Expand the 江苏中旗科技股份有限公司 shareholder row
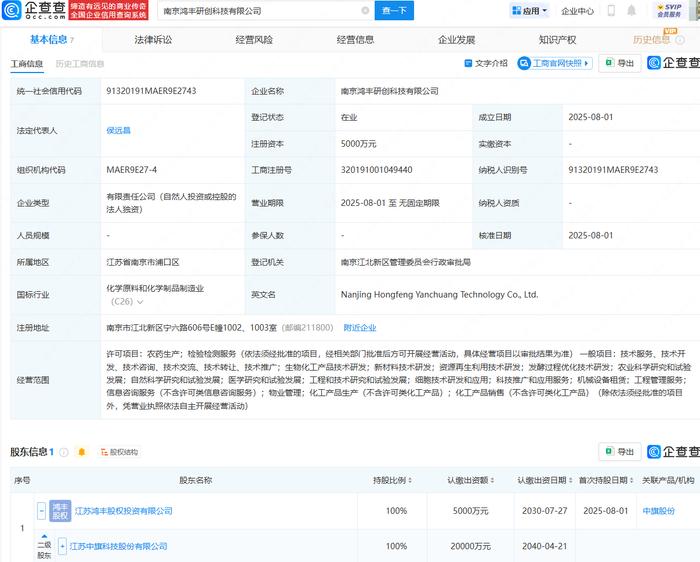 [x=62, y=546]
